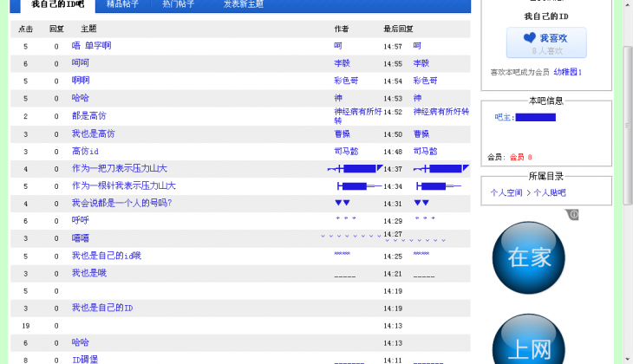
Task: Open the 个人贴吧 directory link
Action: click(x=550, y=192)
